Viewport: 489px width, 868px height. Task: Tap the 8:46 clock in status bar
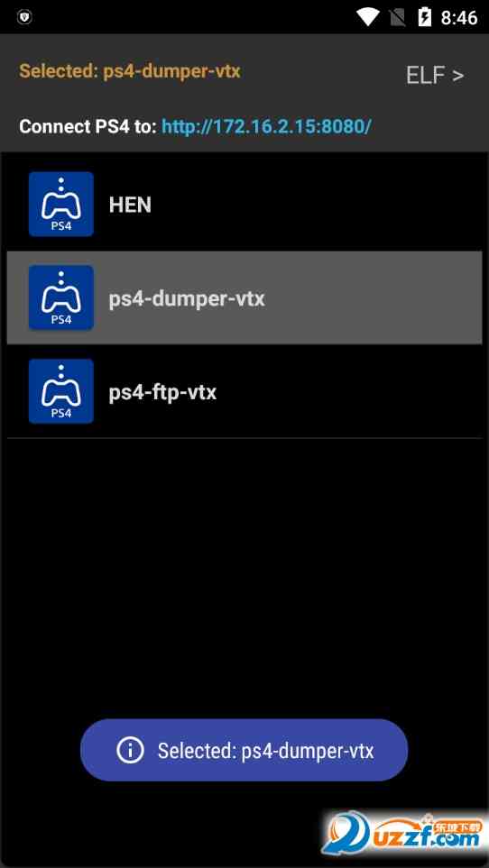coord(459,18)
